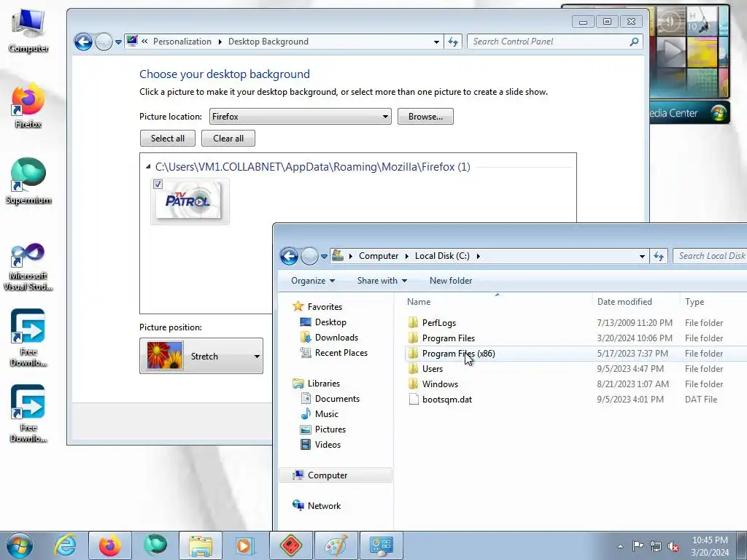Select the Program Files (x86) row
The height and width of the screenshot is (560, 747).
click(x=576, y=354)
